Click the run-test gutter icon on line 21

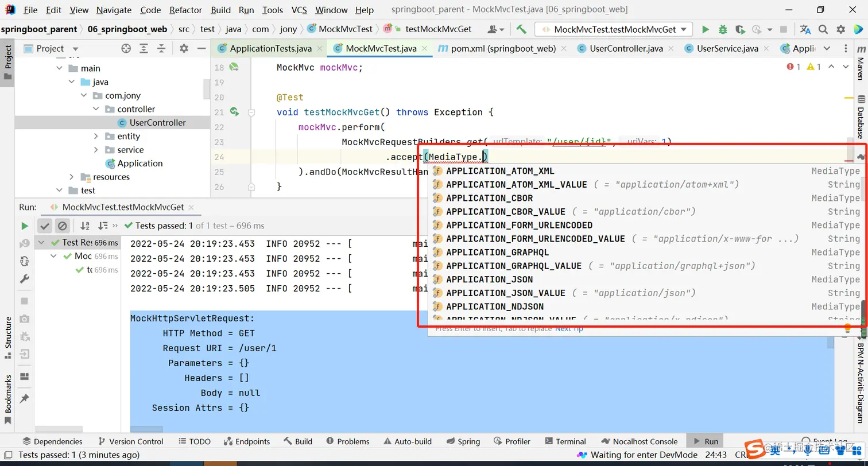[x=234, y=112]
